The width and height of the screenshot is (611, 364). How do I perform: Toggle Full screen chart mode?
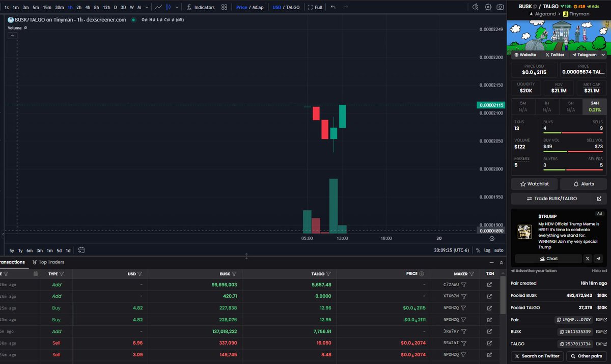click(x=315, y=7)
